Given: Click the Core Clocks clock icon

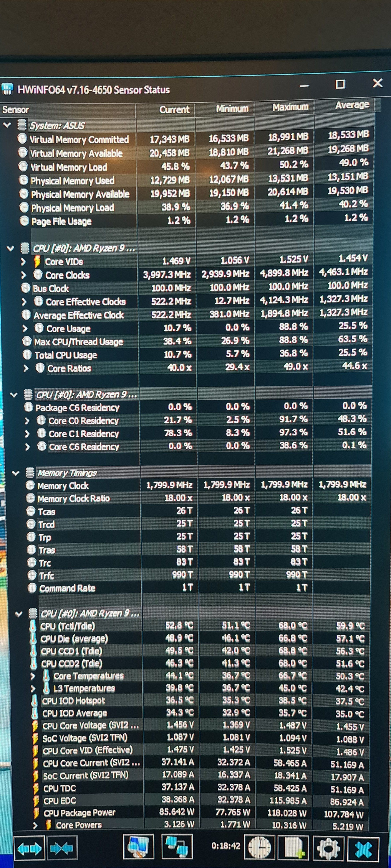Looking at the screenshot, I should [x=38, y=275].
